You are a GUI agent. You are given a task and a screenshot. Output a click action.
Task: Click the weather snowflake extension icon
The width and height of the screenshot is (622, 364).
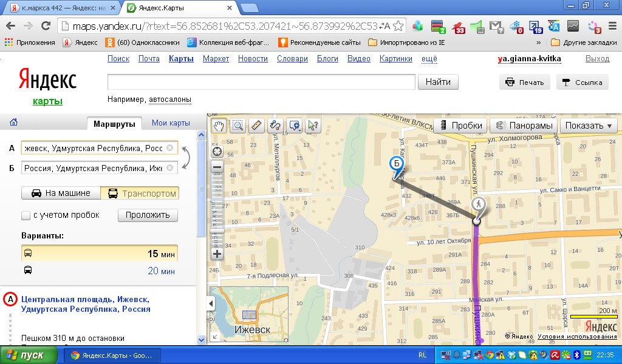(x=516, y=27)
